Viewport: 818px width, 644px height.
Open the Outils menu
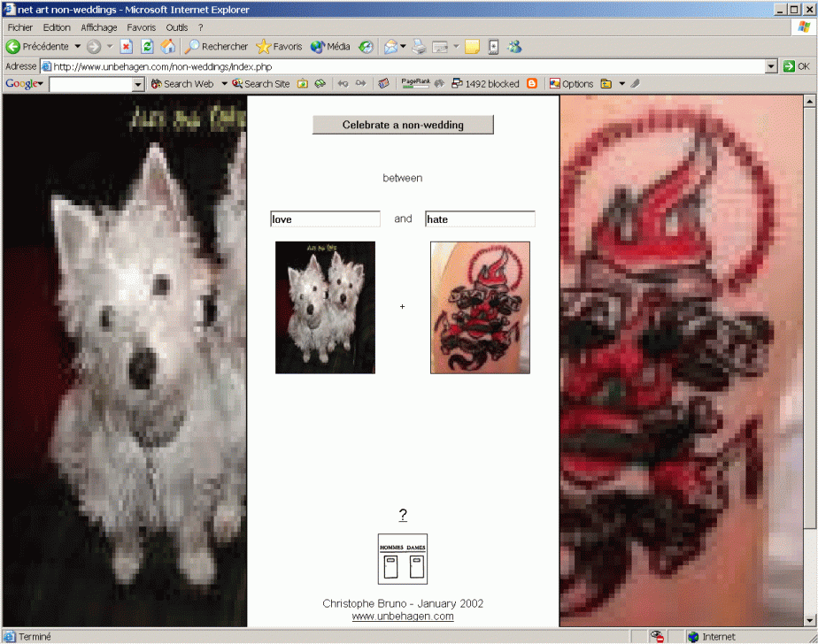click(176, 27)
